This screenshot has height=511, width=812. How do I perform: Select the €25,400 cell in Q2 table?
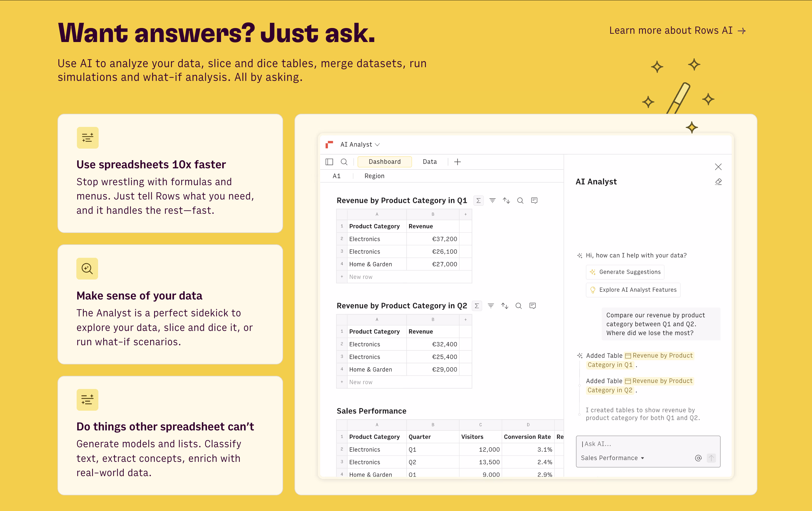pos(433,357)
